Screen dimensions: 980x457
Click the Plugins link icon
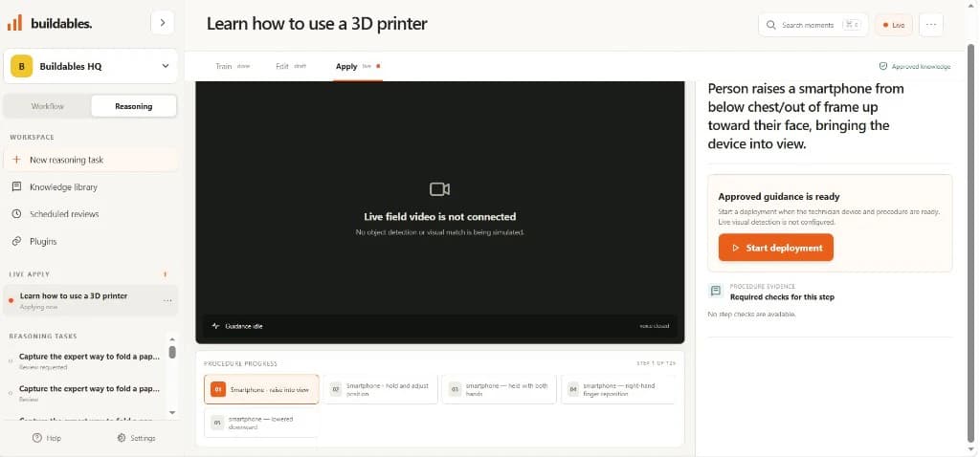click(17, 242)
